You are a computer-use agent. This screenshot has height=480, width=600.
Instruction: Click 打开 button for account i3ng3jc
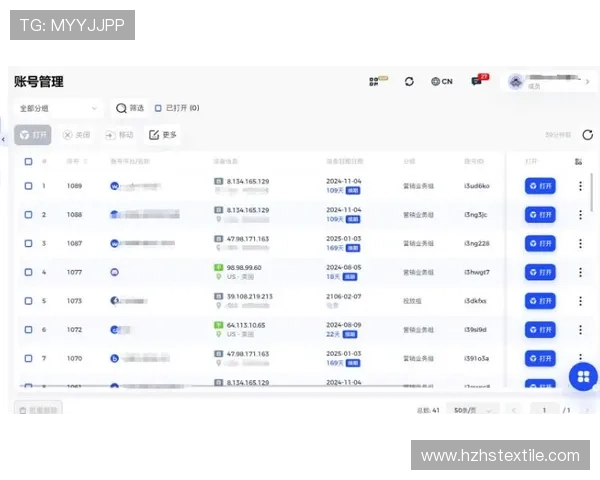click(x=540, y=215)
